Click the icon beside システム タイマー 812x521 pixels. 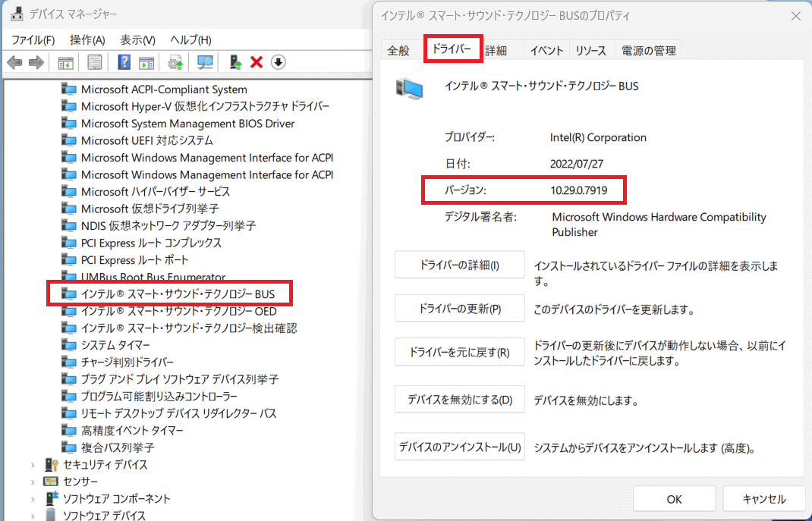click(x=68, y=345)
